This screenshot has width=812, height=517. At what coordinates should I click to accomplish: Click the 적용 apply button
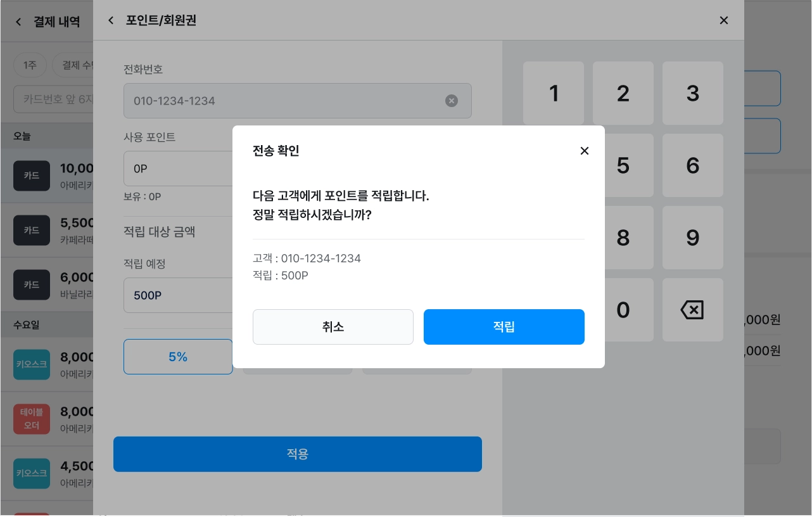point(298,454)
